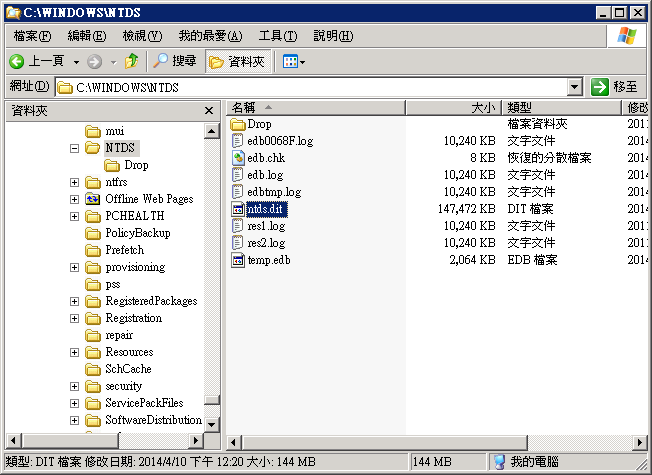Expand the Resources tree node
The image size is (652, 475).
pyautogui.click(x=74, y=352)
